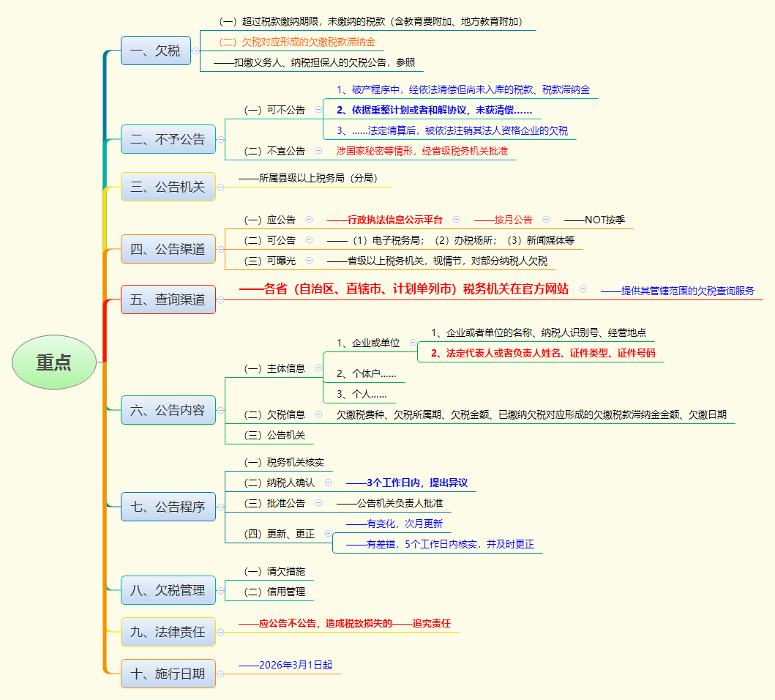
Task: Collapse the (一)可不公告 subtopics
Action: (x=318, y=110)
